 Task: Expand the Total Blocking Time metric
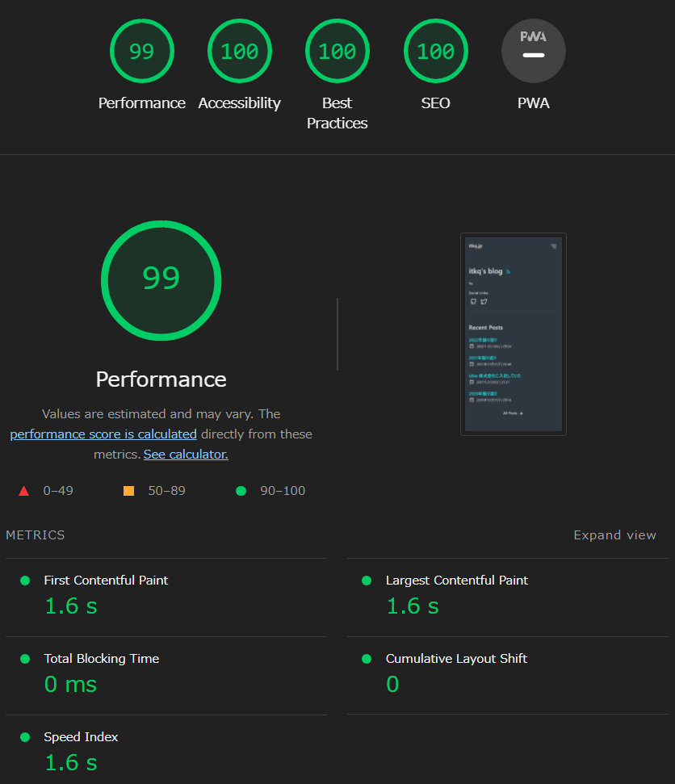click(101, 659)
